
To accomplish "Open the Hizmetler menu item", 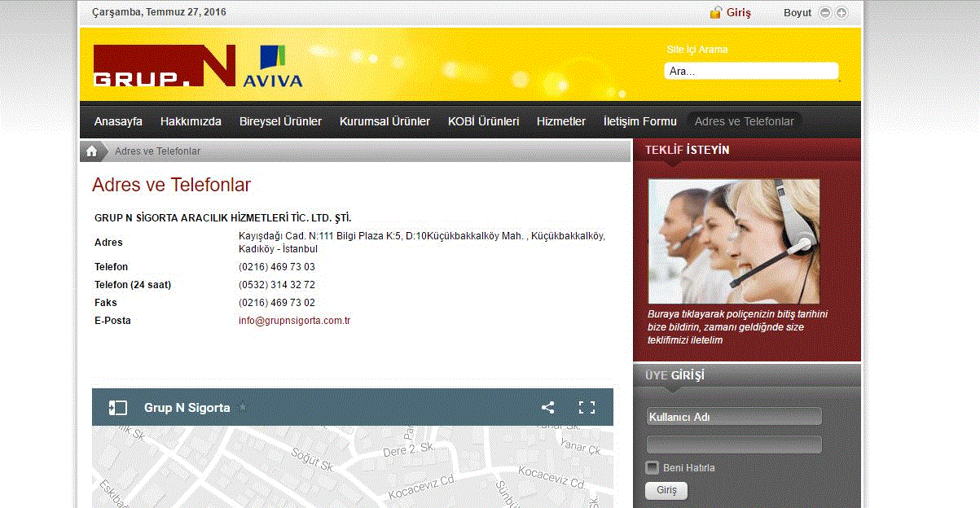I will pyautogui.click(x=561, y=121).
